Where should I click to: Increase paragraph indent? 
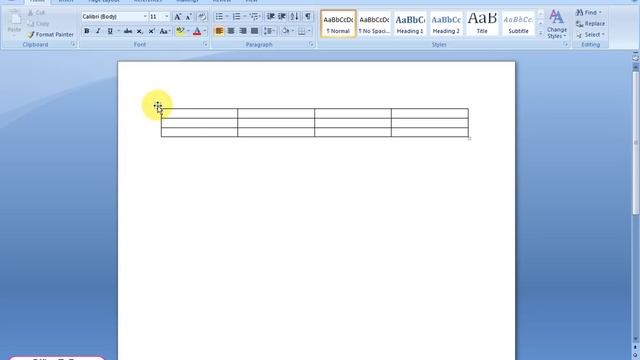(282, 17)
